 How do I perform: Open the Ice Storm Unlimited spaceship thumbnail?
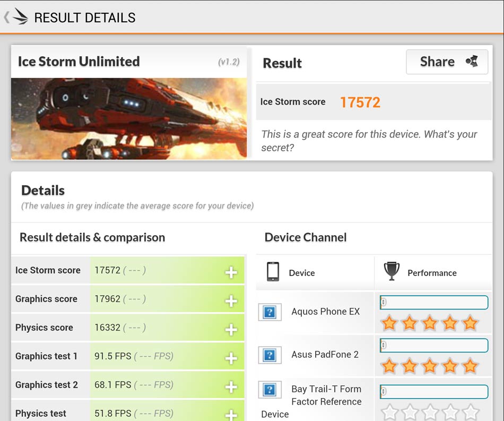(x=129, y=119)
